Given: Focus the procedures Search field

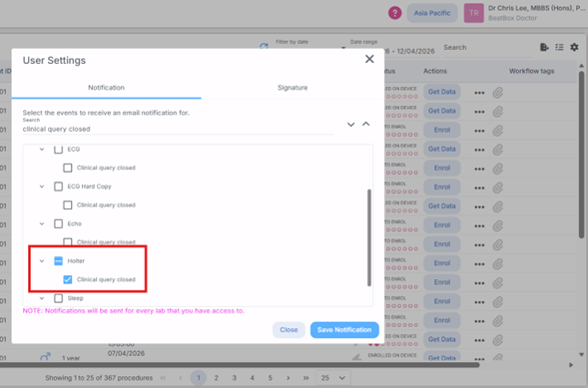Looking at the screenshot, I should (487, 48).
